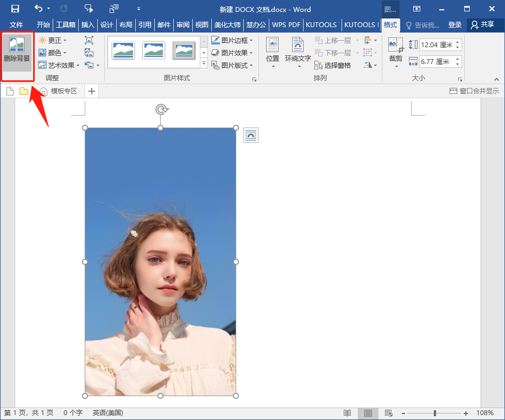This screenshot has height=420, width=505.
Task: Apply the third framed picture style
Action: [184, 50]
